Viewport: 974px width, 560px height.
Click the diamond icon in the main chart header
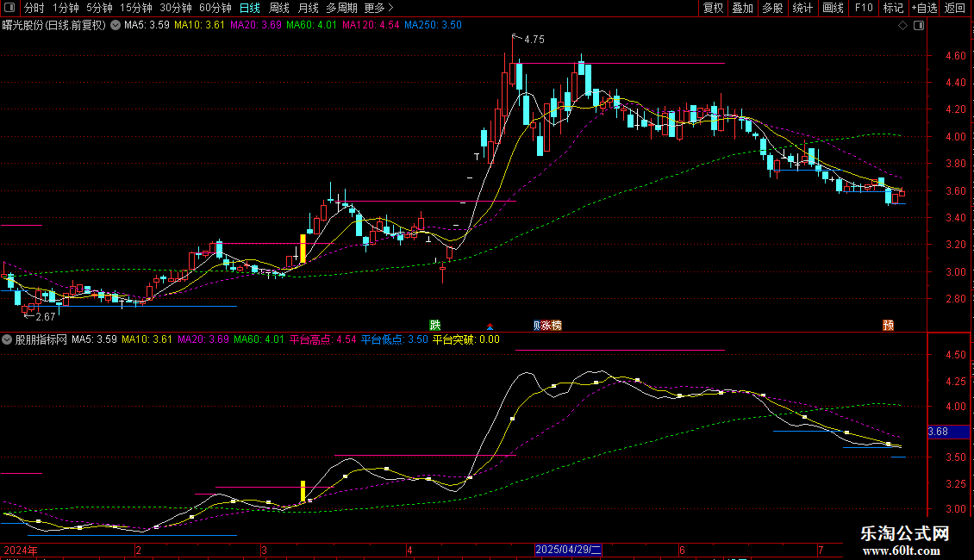point(902,26)
